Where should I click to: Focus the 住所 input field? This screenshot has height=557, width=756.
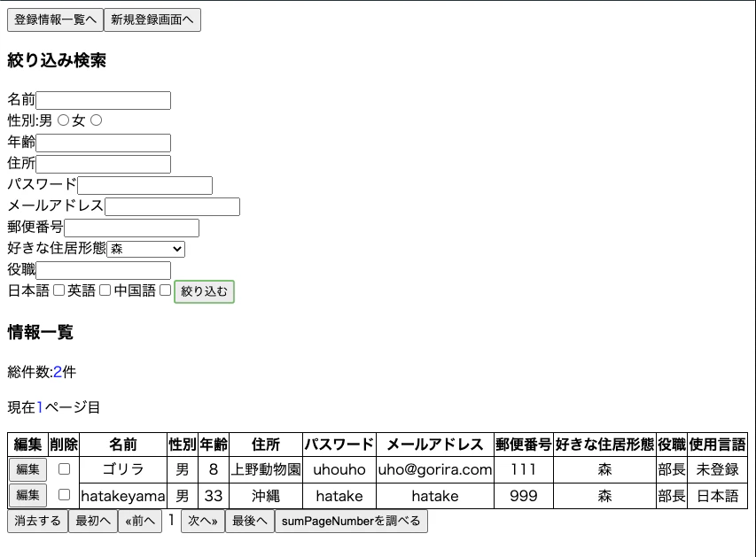(x=103, y=164)
